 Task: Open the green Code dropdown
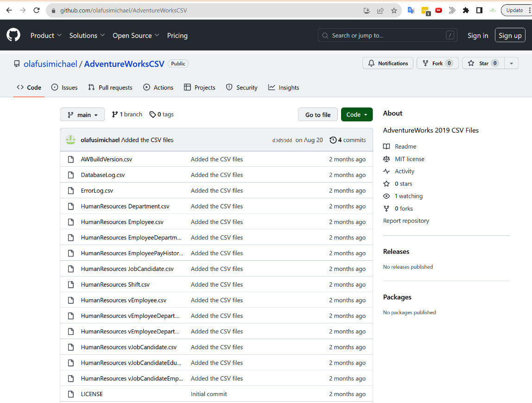[357, 115]
